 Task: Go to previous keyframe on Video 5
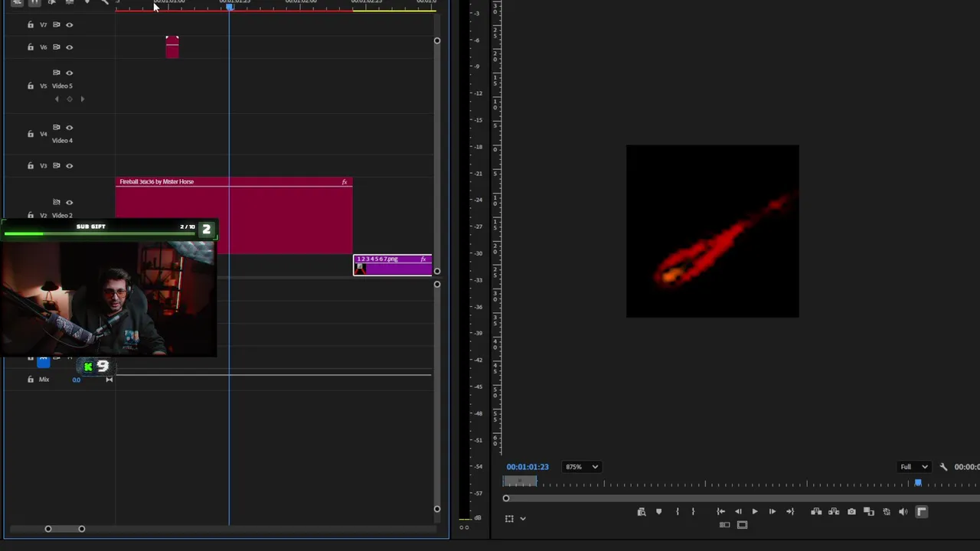(57, 99)
